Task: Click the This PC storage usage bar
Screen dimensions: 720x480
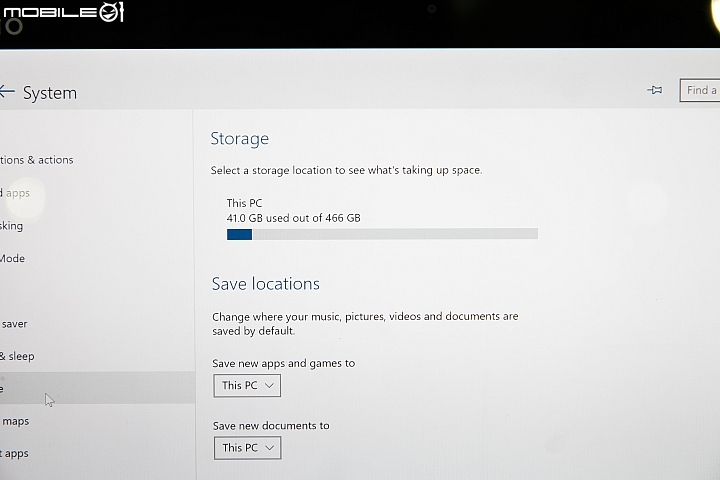Action: (382, 234)
